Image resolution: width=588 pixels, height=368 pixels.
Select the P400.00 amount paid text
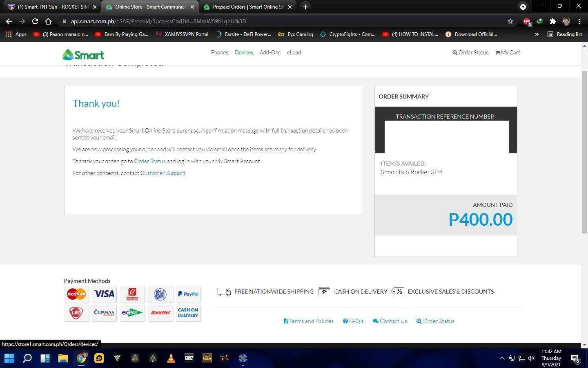tap(480, 220)
